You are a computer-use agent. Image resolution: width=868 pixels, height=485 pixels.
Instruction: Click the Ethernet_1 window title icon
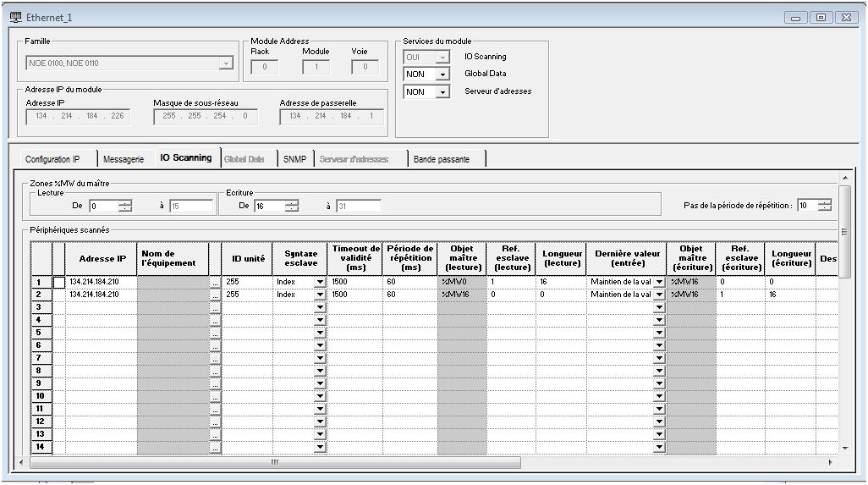tap(16, 18)
